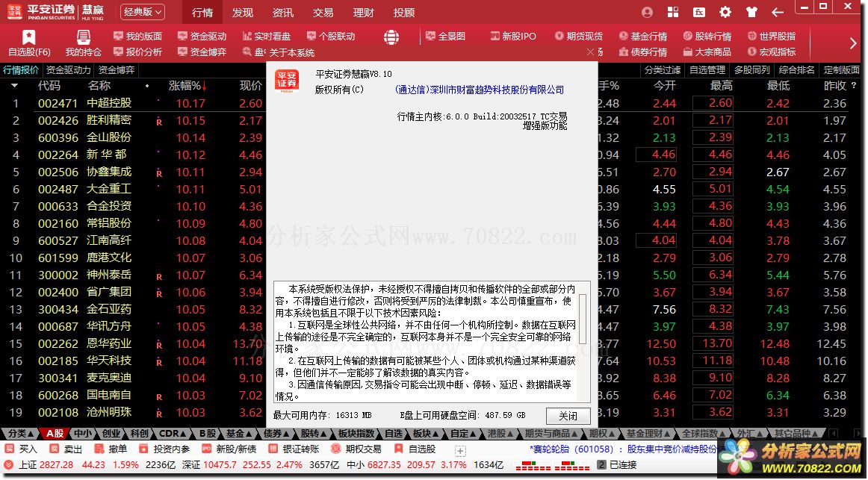
Task: Expand the 分类▲ bottom tab menu
Action: click(x=21, y=434)
